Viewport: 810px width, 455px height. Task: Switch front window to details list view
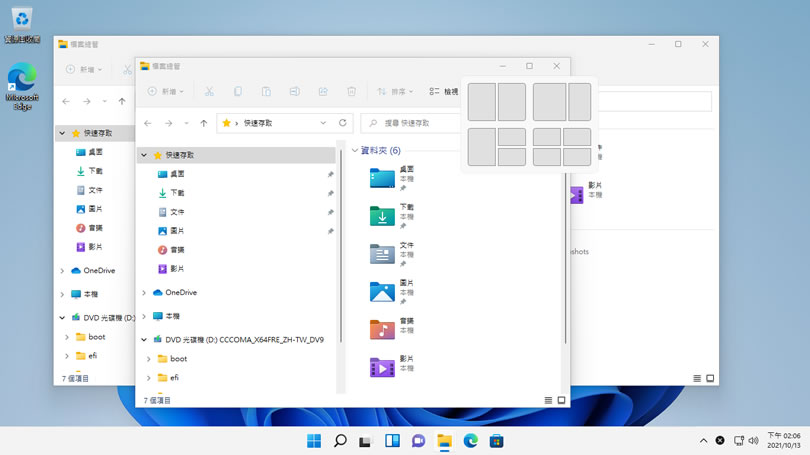coord(548,400)
